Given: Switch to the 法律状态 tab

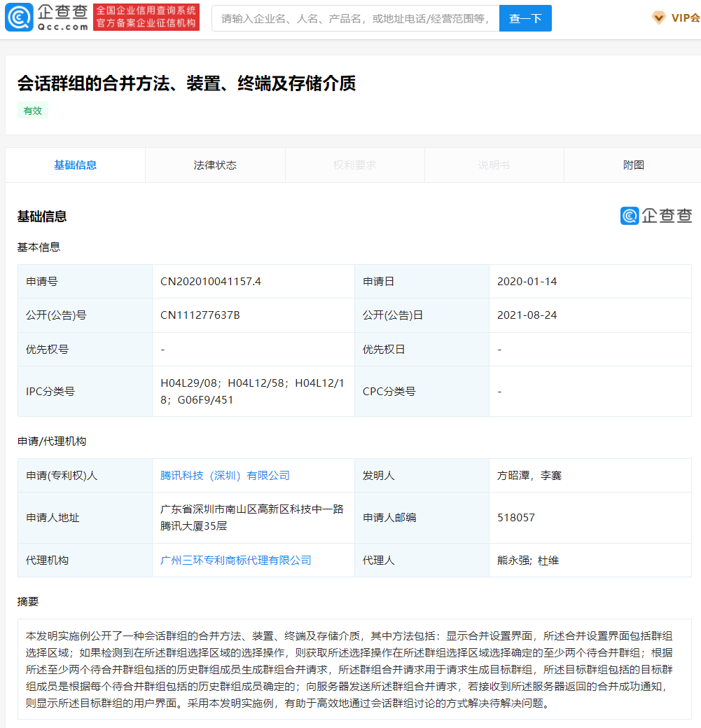Looking at the screenshot, I should (215, 165).
